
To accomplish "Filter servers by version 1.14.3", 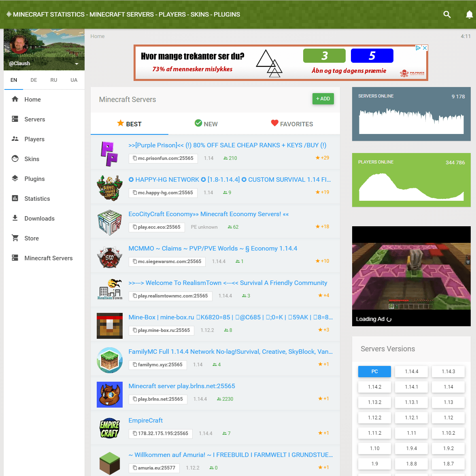I will pos(448,372).
